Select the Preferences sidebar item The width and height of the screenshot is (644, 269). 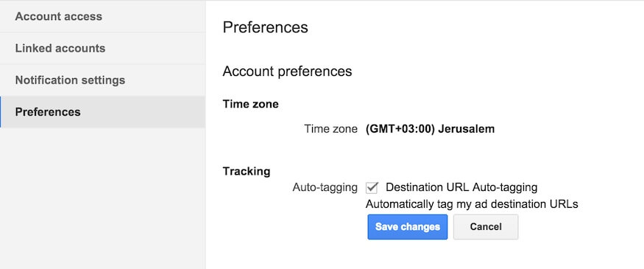(103, 112)
